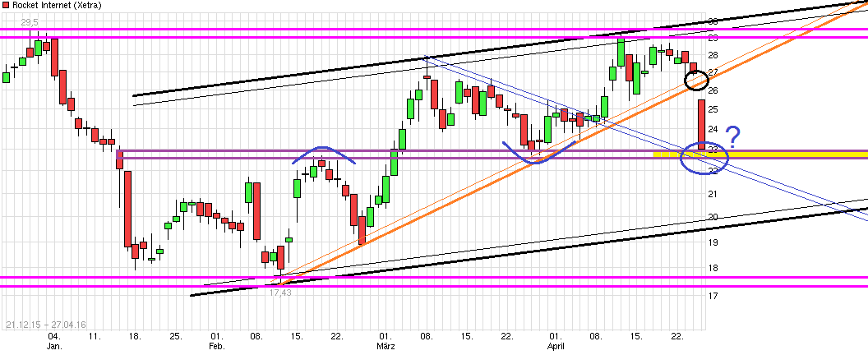Click the price axis value '25'
Viewport: 868px width, 355px height.
tap(713, 109)
